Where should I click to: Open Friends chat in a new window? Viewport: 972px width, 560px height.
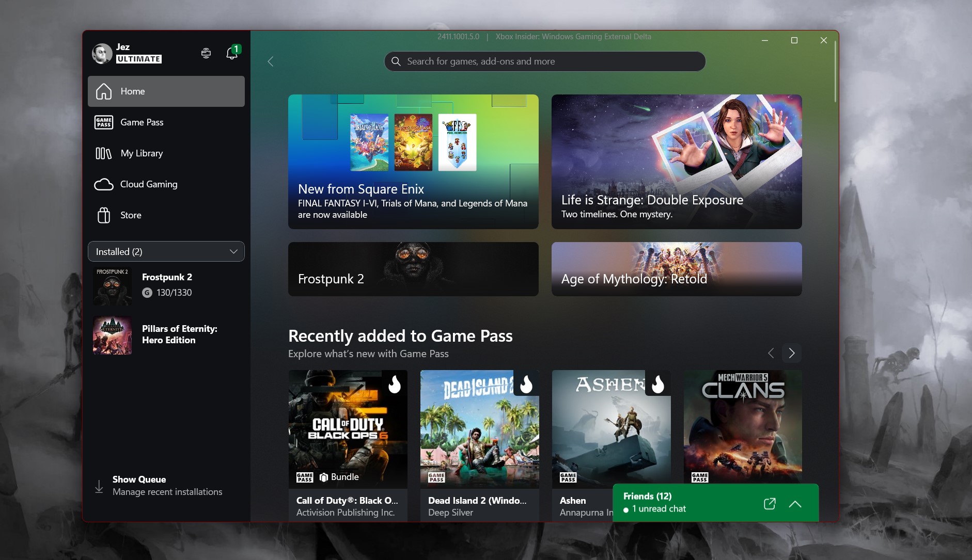[x=769, y=503]
